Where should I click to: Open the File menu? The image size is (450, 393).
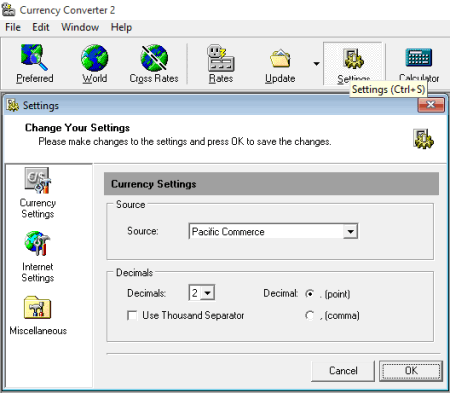pos(13,27)
